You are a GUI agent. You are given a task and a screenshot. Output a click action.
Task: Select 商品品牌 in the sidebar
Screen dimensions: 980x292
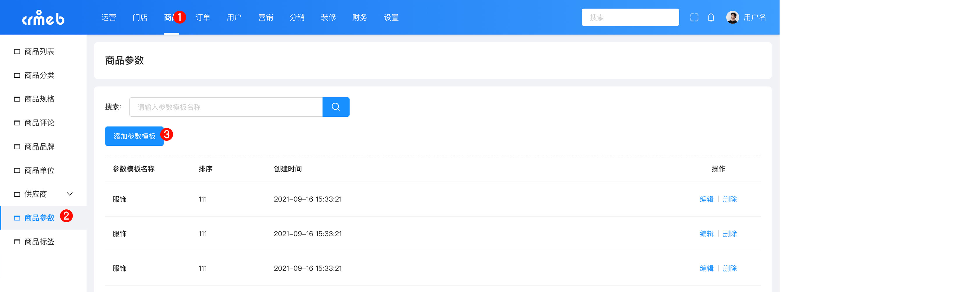(x=40, y=147)
